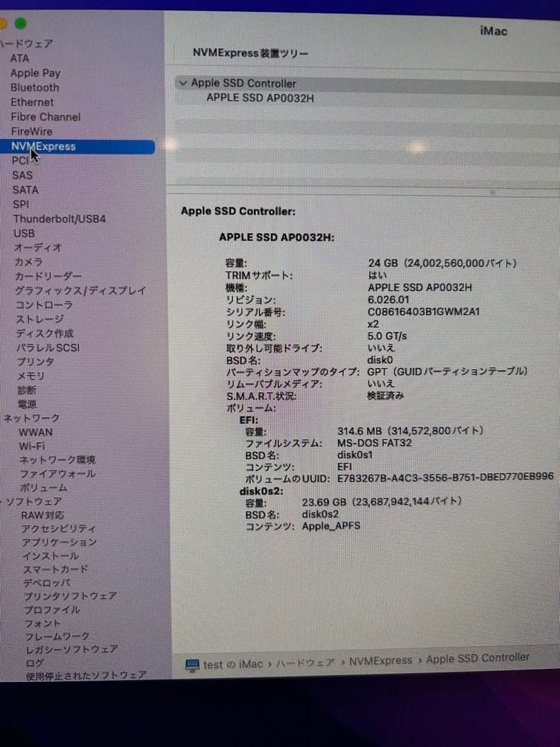Select Wi-Fi under ネットワーク

click(x=30, y=446)
